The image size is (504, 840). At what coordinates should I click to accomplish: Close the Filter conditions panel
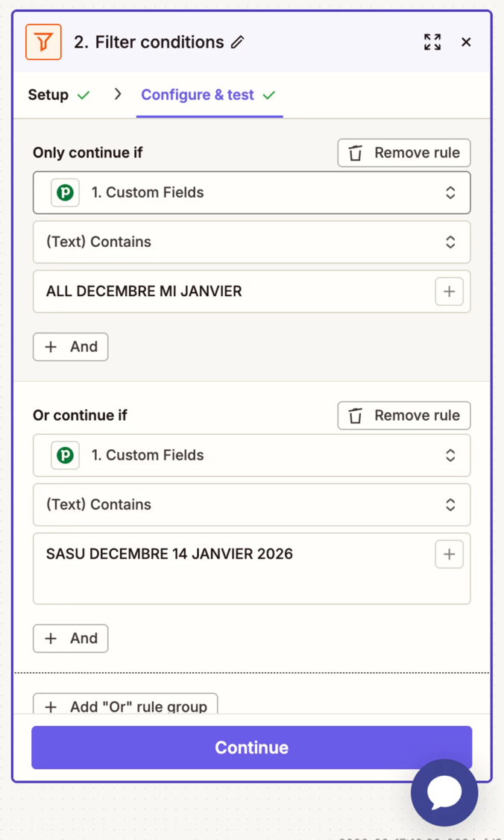466,42
